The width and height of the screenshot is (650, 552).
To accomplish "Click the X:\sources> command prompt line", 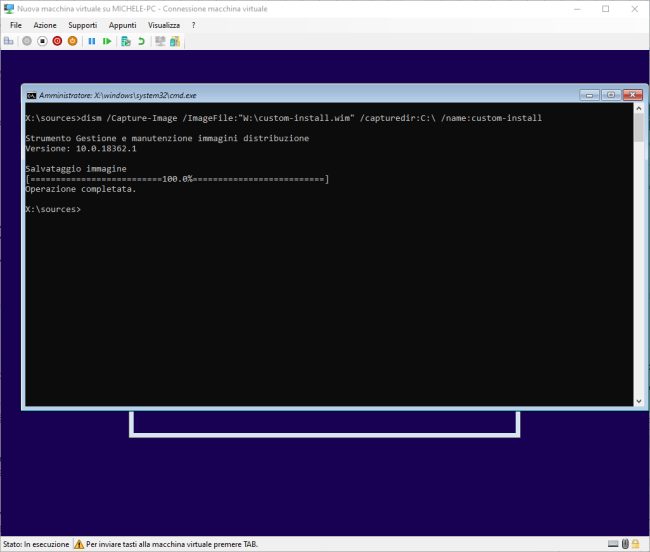I will pos(53,209).
